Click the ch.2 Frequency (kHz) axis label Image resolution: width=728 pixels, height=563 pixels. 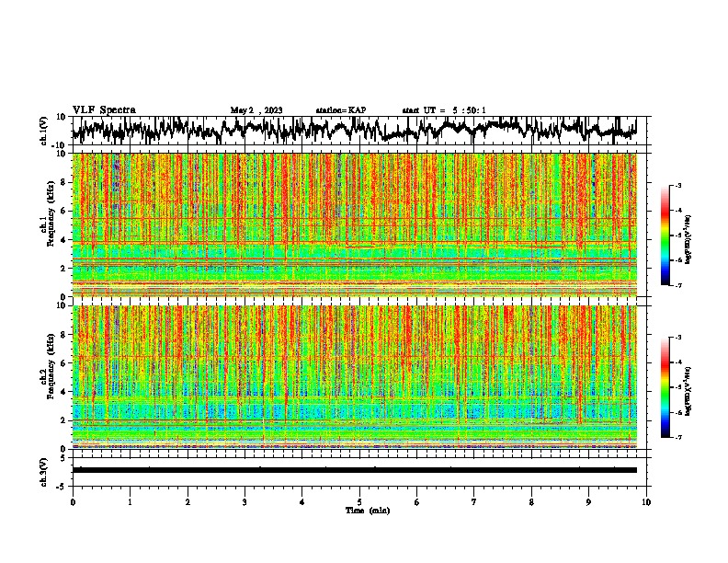(x=48, y=365)
